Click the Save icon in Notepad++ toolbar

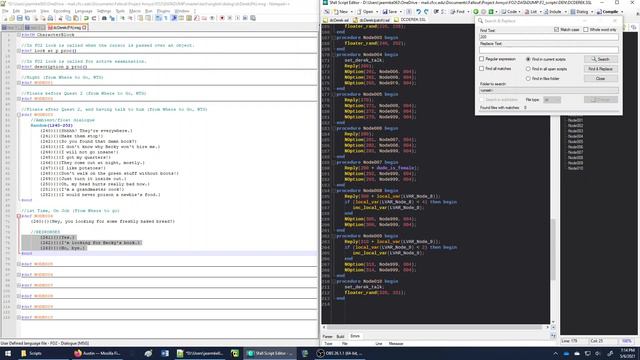pyautogui.click(x=20, y=18)
